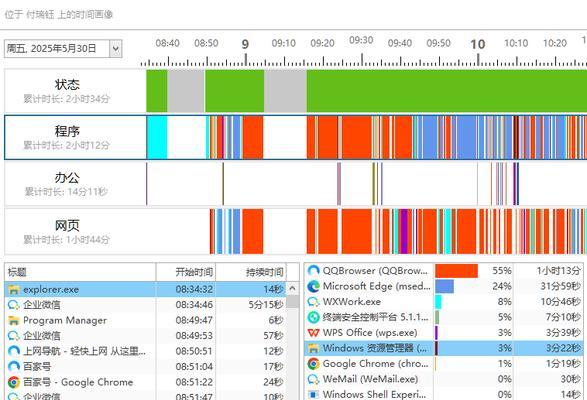Open the date dropdown for 周五, 2025年5月30日
The image size is (587, 400).
116,49
